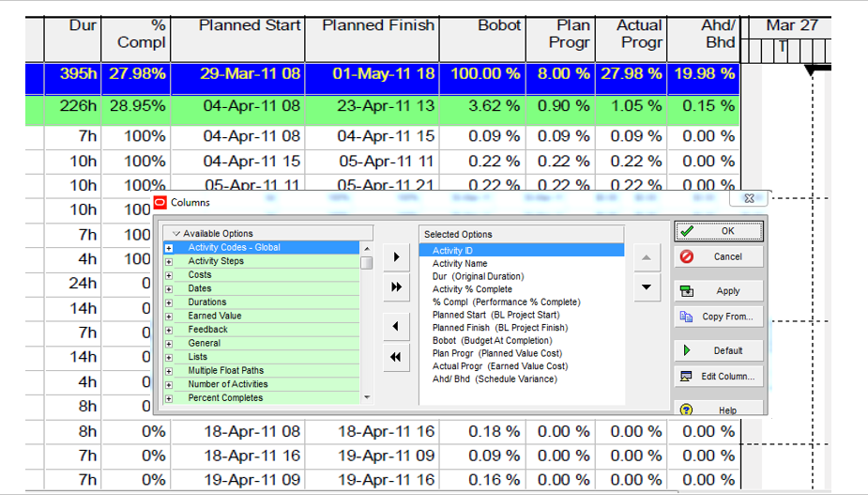Click planned finish 19-Apr-11 09 cell
The width and height of the screenshot is (868, 495).
coord(372,456)
